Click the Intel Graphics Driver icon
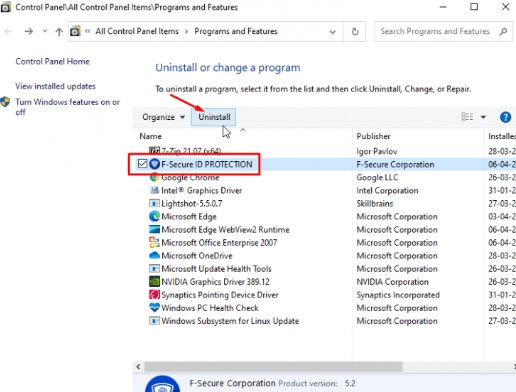Viewport: 516px width, 392px height. point(154,190)
